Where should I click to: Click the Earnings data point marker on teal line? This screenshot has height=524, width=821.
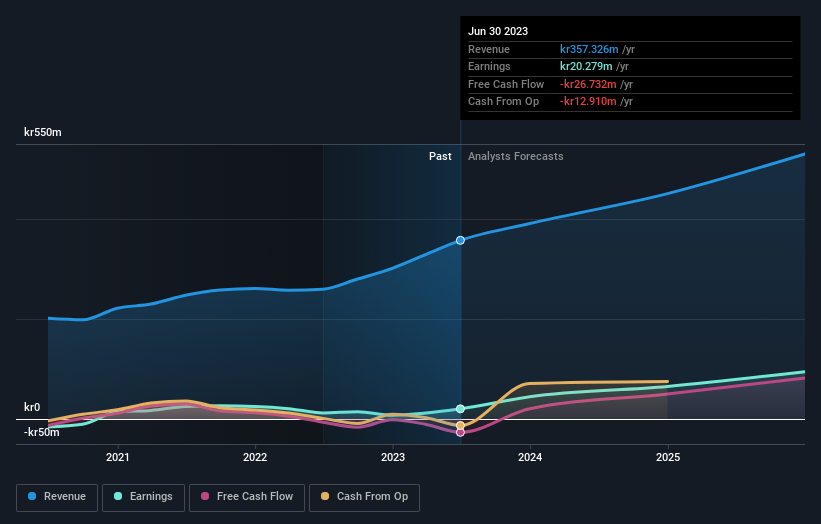tap(460, 409)
